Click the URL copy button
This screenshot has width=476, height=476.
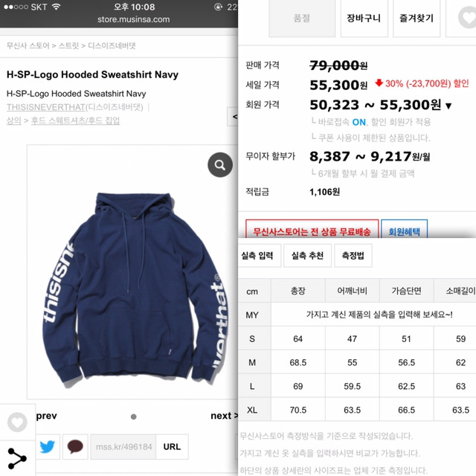click(x=172, y=446)
